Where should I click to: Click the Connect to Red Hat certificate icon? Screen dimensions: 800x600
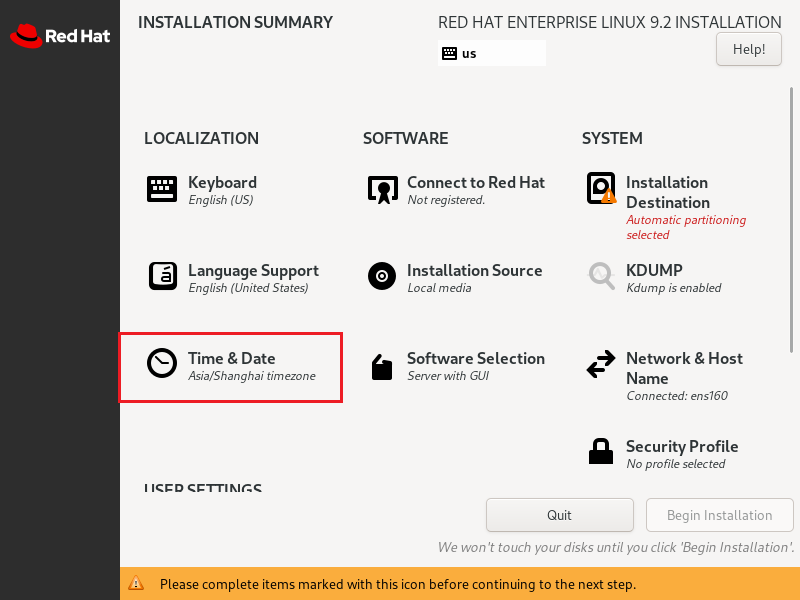pyautogui.click(x=383, y=190)
